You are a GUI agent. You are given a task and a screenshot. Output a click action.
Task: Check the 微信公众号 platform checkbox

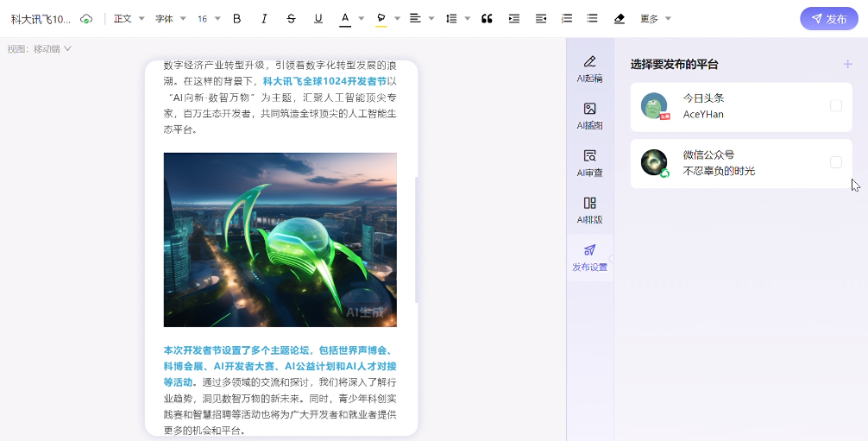pyautogui.click(x=836, y=162)
